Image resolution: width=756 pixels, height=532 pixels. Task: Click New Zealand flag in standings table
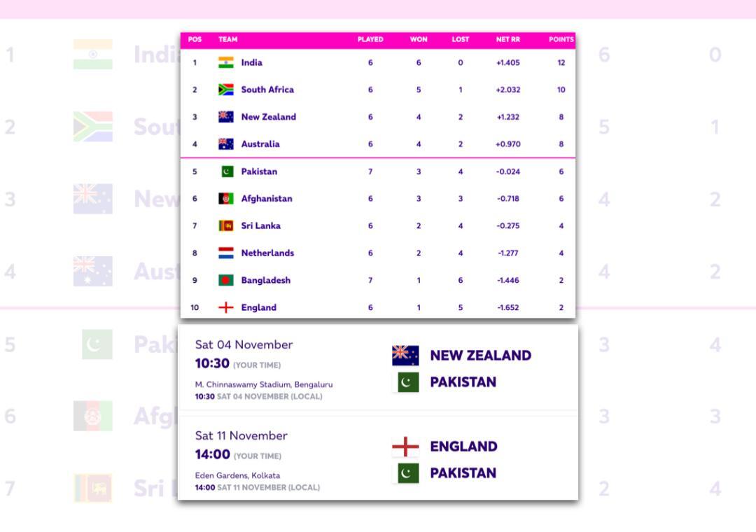tap(225, 117)
